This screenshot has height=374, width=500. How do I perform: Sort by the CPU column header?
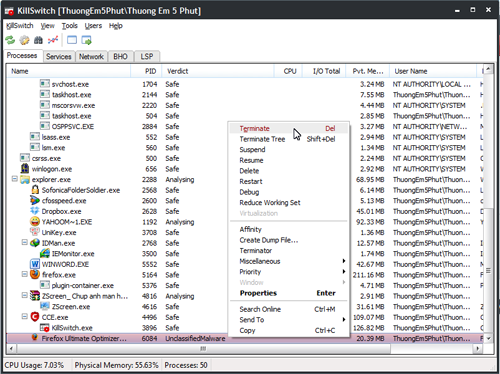288,71
